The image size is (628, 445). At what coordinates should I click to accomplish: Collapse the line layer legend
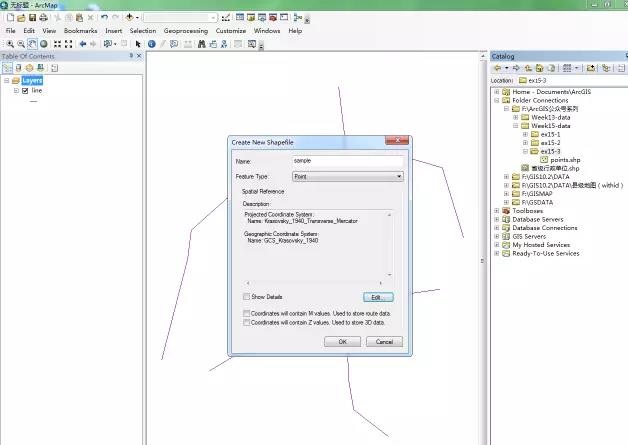[x=16, y=91]
